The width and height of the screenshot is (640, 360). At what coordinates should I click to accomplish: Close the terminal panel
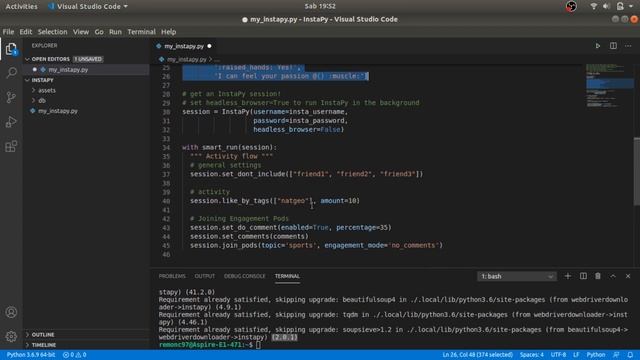pos(628,276)
